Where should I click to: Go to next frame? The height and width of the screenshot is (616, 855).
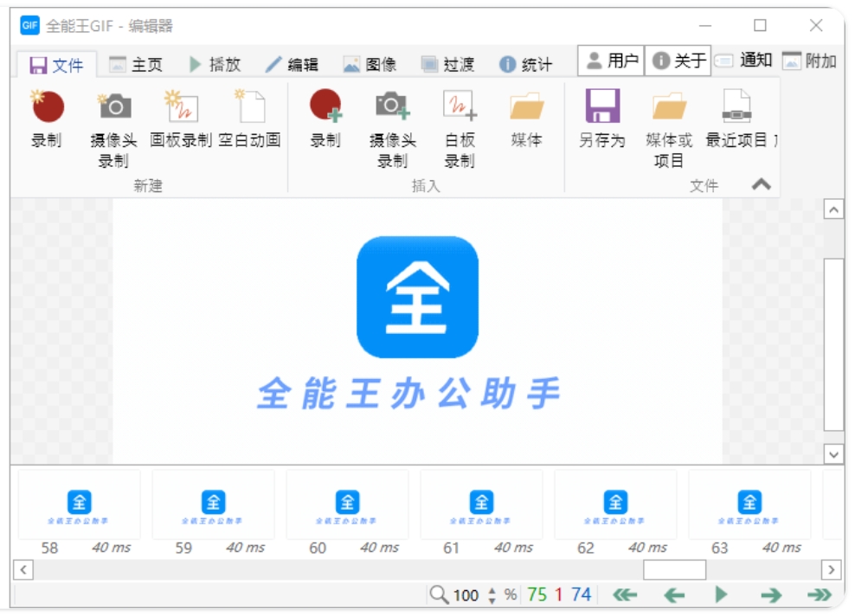771,594
